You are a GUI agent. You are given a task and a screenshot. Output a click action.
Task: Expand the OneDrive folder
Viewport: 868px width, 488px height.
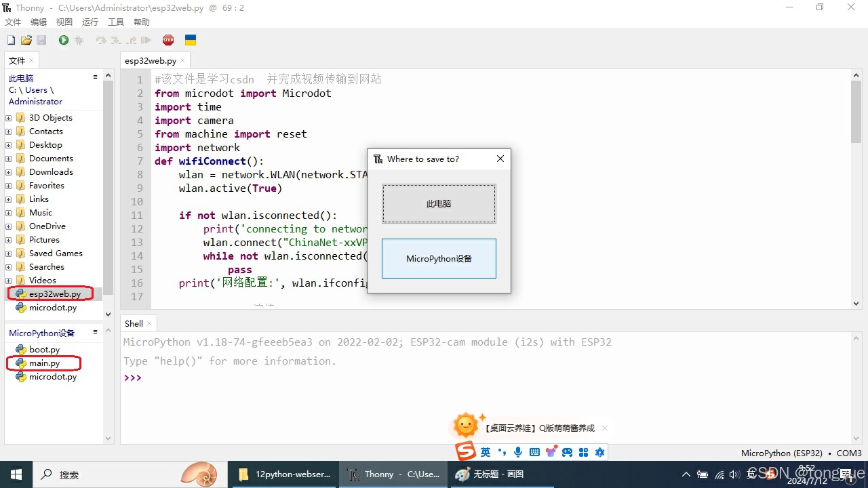(x=9, y=226)
